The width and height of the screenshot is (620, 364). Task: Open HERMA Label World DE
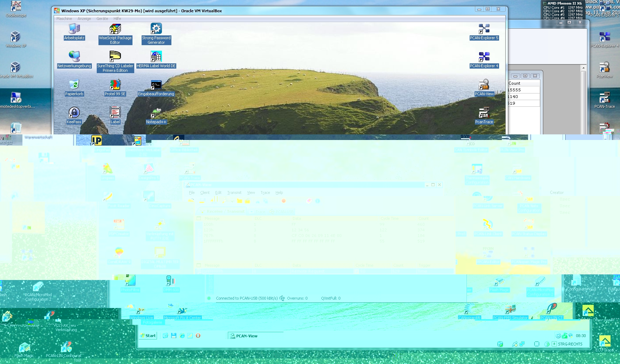(156, 59)
